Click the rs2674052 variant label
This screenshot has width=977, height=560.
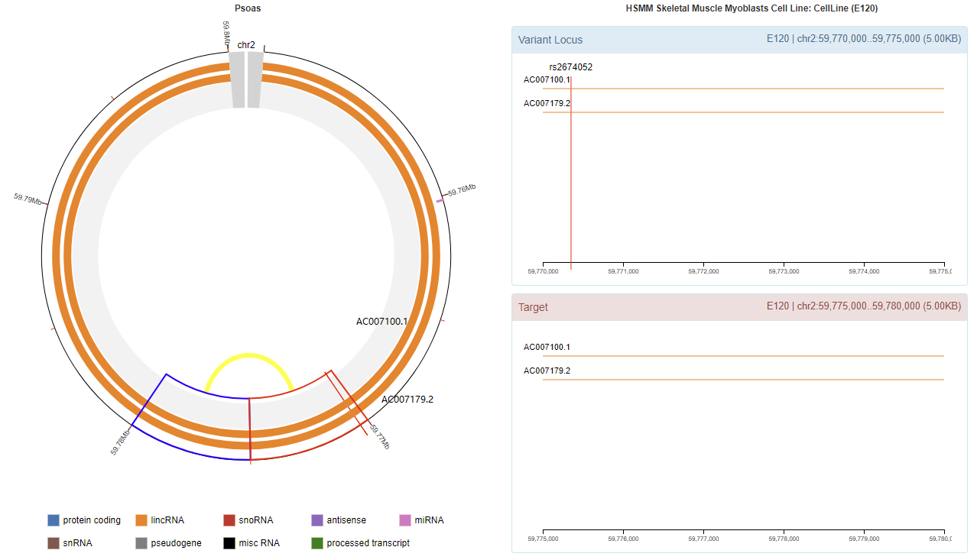pos(570,67)
